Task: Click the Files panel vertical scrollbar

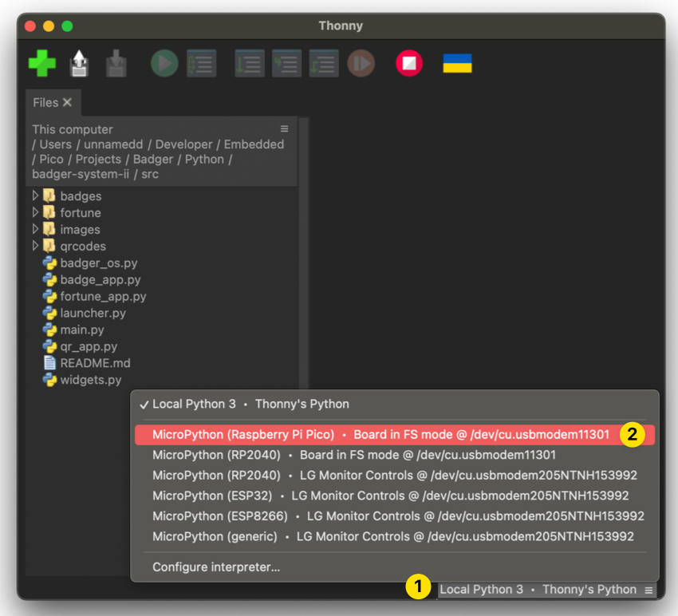Action: coord(304,253)
